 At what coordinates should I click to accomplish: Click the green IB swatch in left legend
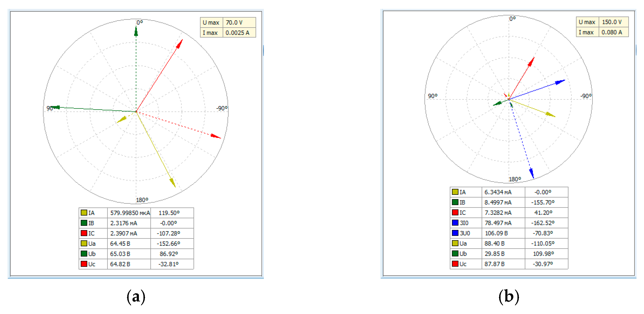(x=84, y=223)
